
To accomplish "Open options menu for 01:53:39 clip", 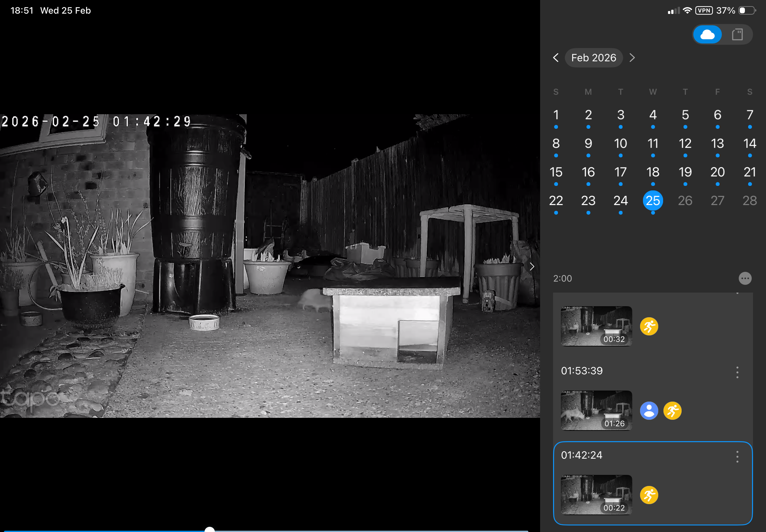I will pyautogui.click(x=737, y=372).
